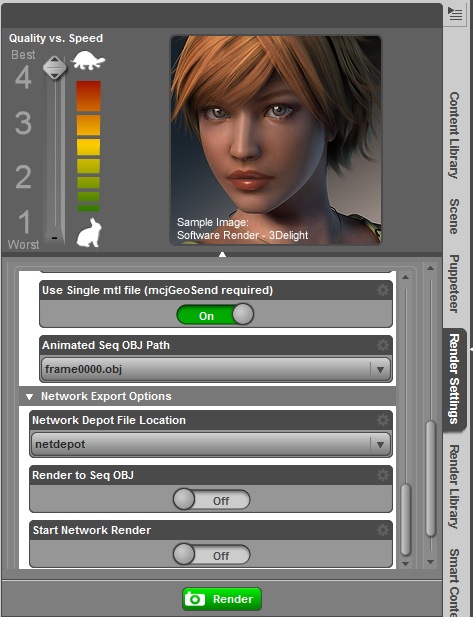Viewport: 473px width, 617px height.
Task: Click the sample render image thumbnail
Action: pos(276,140)
